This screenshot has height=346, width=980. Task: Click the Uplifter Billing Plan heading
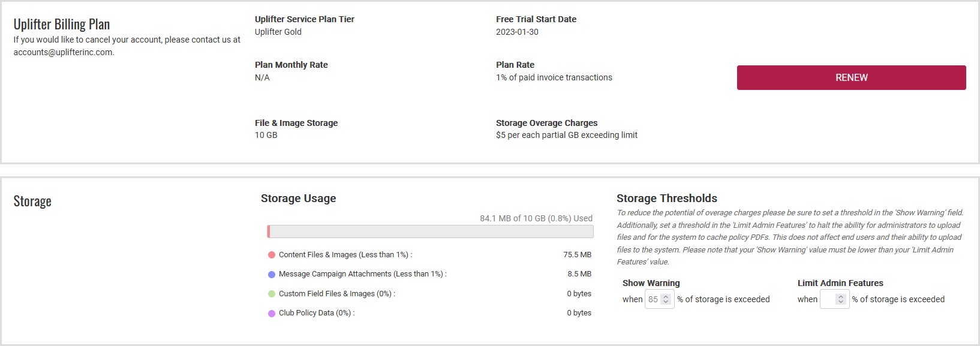62,24
